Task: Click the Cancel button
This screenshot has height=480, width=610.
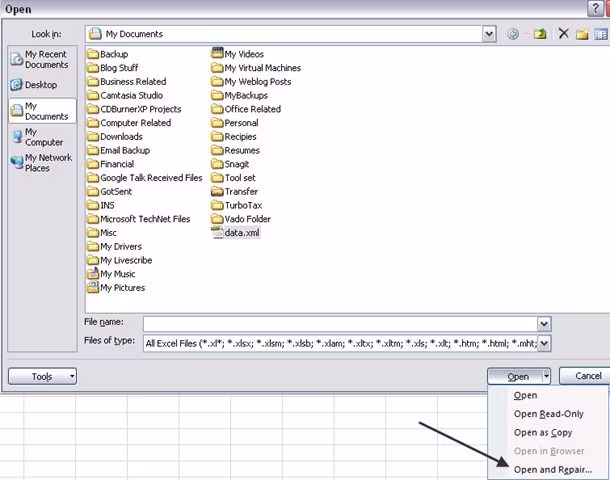Action: (x=585, y=376)
